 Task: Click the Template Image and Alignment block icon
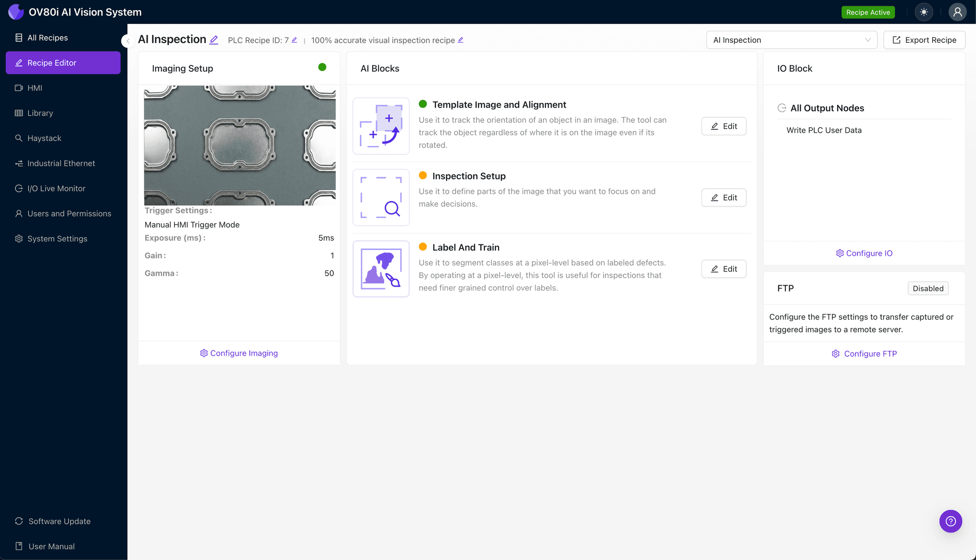coord(381,126)
